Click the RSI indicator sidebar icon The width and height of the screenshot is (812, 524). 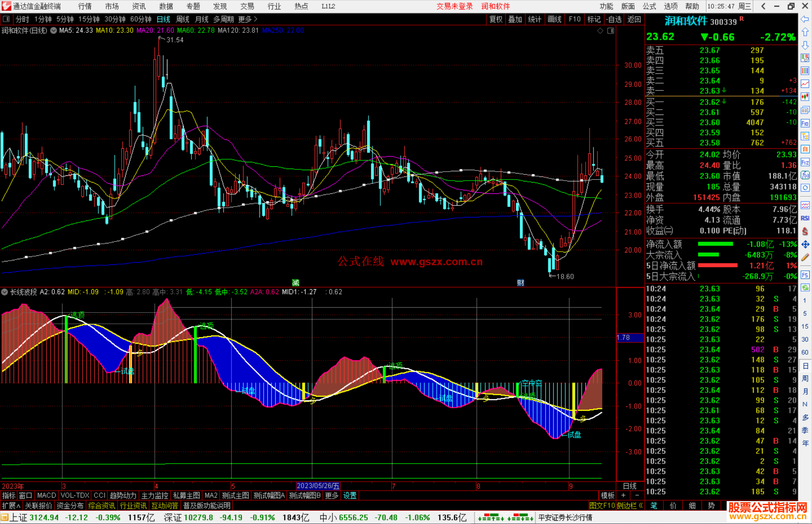coord(805,218)
